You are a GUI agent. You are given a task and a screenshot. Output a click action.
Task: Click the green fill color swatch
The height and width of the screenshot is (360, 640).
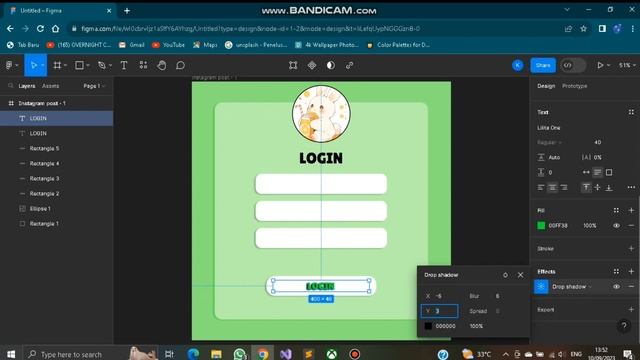coord(541,225)
